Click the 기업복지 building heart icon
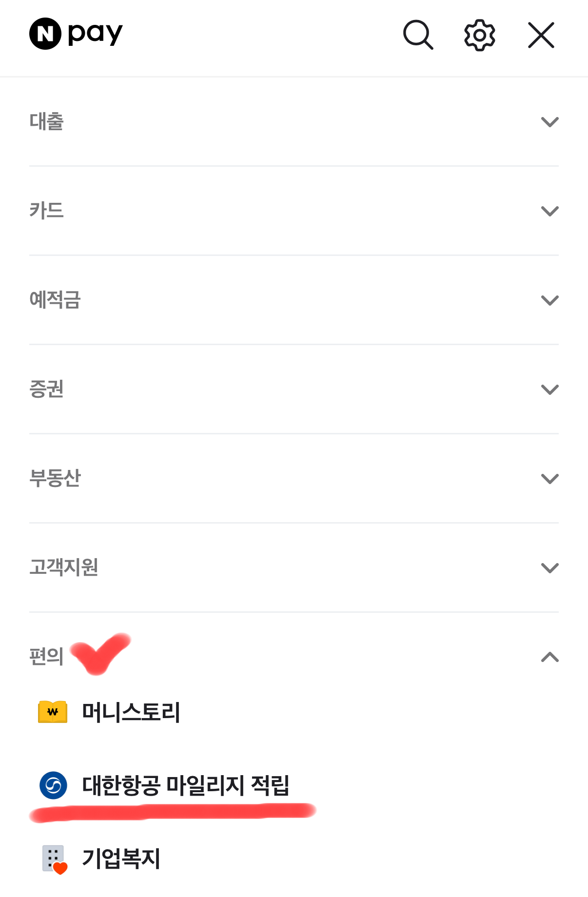Viewport: 588px width, 897px height. [54, 859]
